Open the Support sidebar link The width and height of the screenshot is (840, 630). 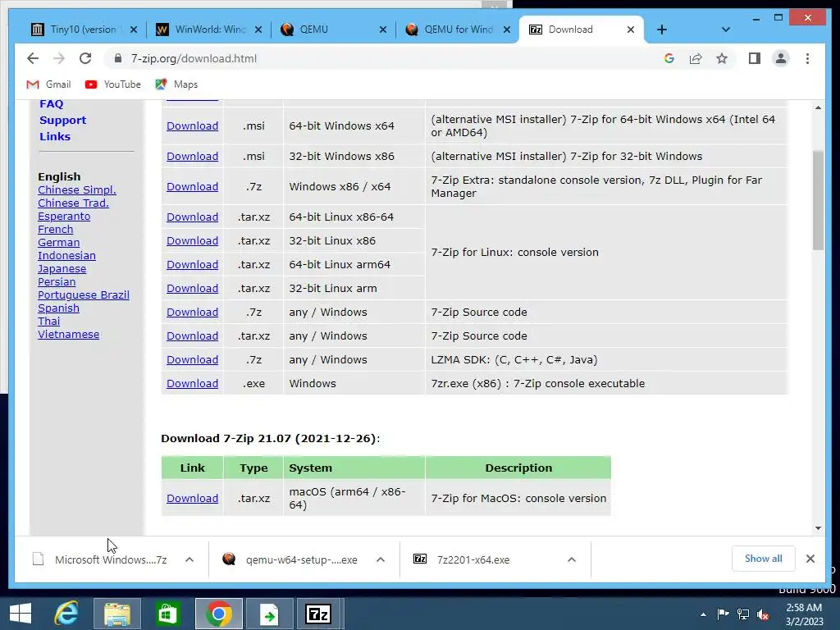click(62, 120)
